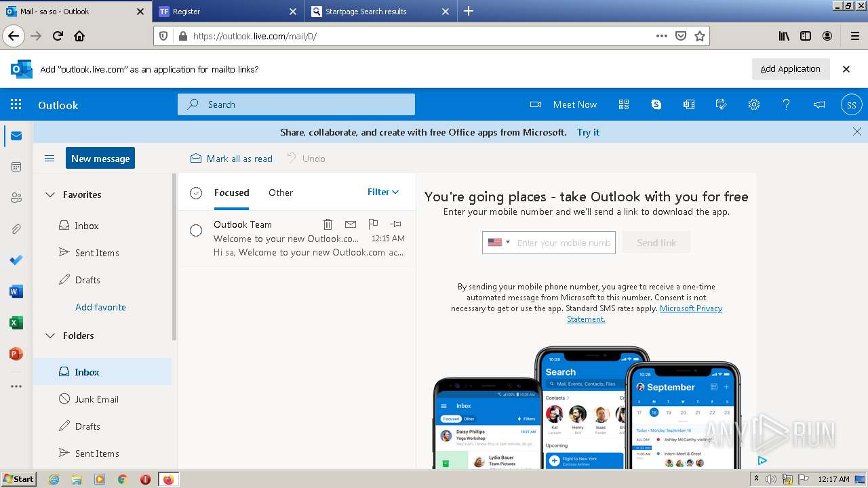Open Inbox under Favorites

click(x=102, y=226)
